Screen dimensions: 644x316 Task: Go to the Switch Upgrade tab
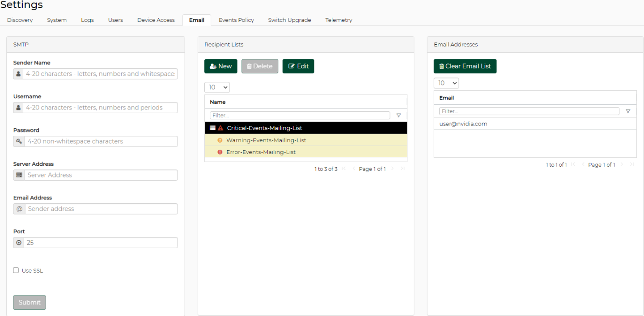coord(289,20)
